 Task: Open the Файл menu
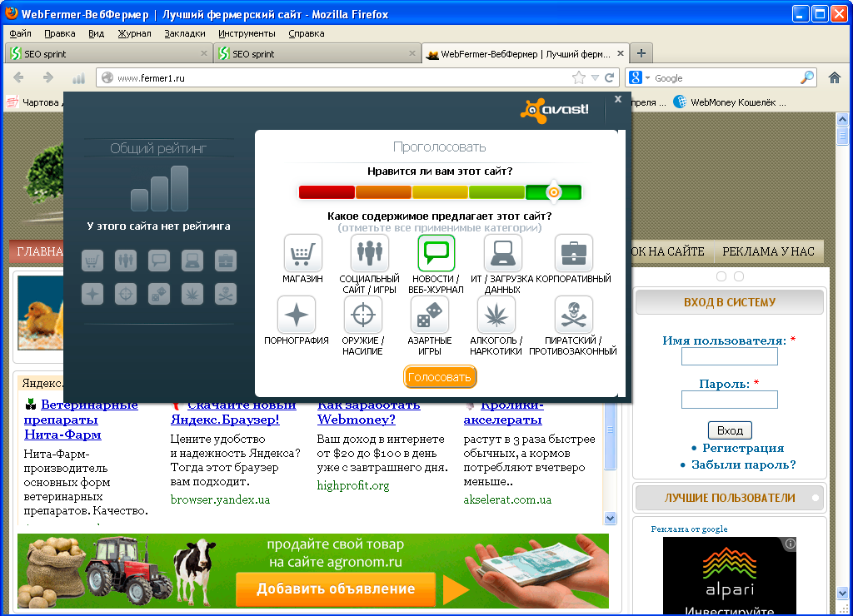[x=20, y=33]
